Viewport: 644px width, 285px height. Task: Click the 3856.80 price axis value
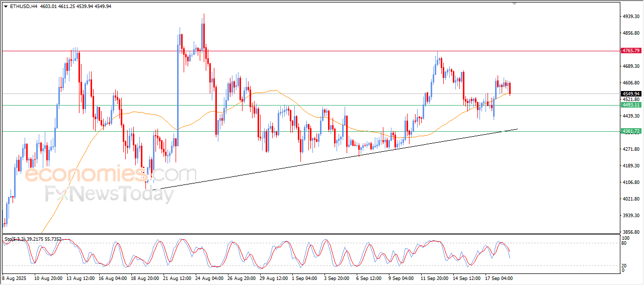click(x=631, y=232)
